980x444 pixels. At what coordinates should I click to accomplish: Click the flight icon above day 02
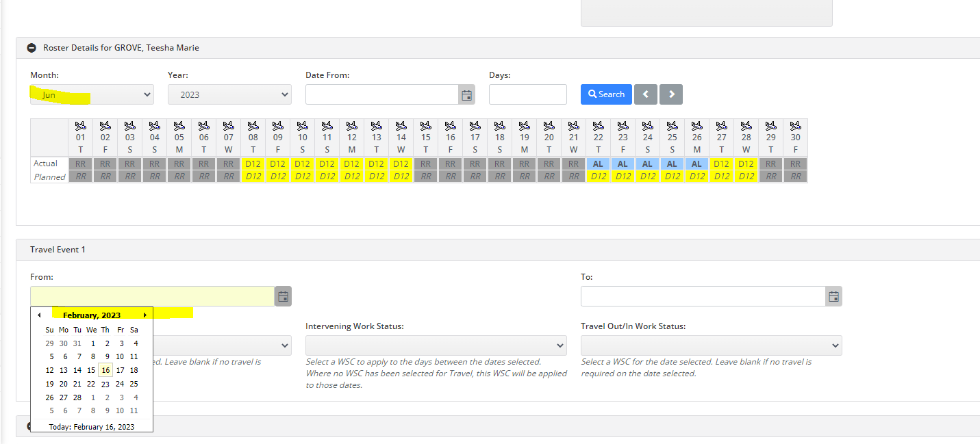(105, 126)
